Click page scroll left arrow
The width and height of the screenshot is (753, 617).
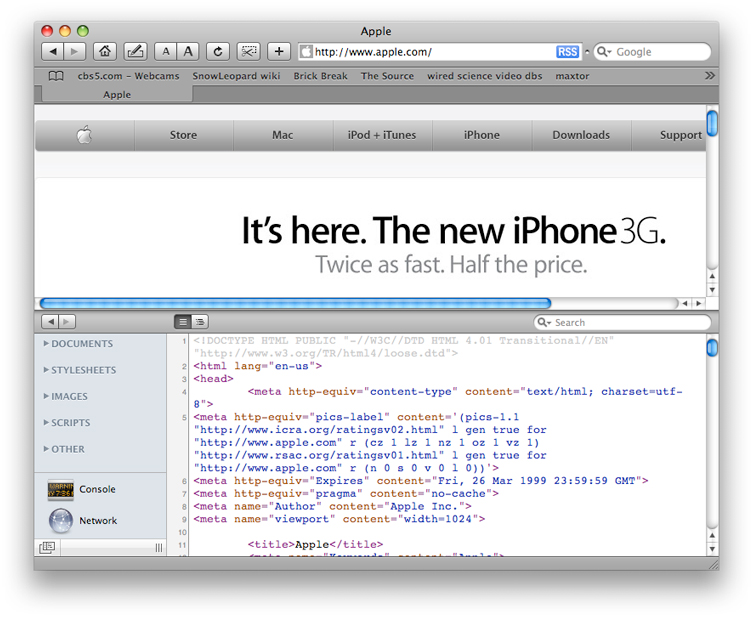(685, 303)
